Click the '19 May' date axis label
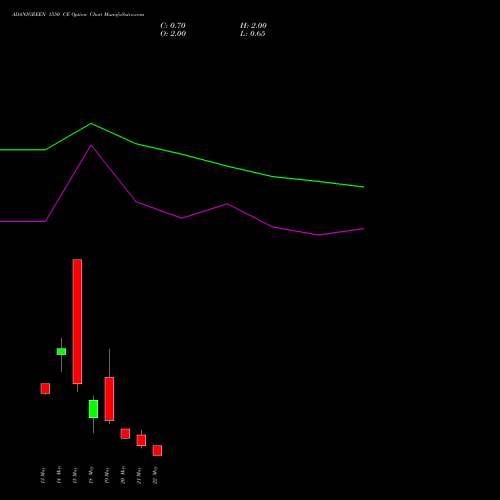 (107, 475)
